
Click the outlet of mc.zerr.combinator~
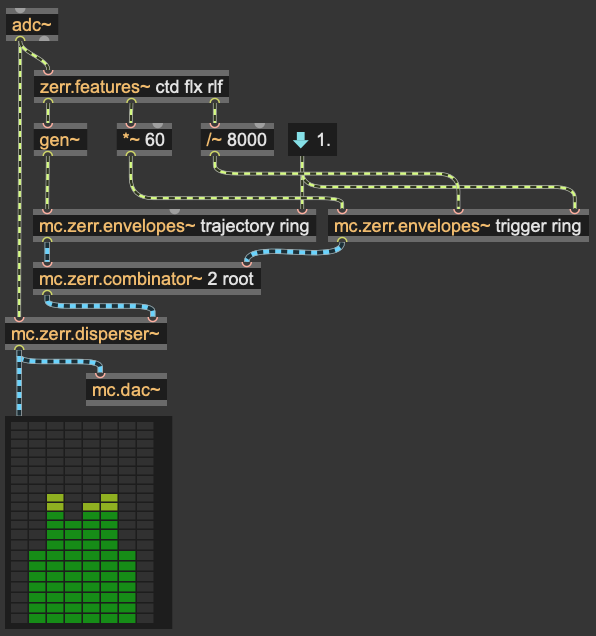tap(47, 293)
